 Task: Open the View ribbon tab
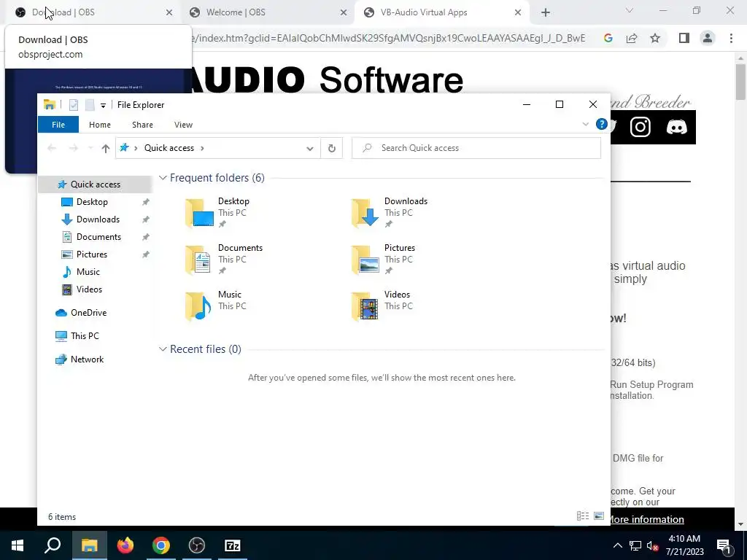pos(183,125)
